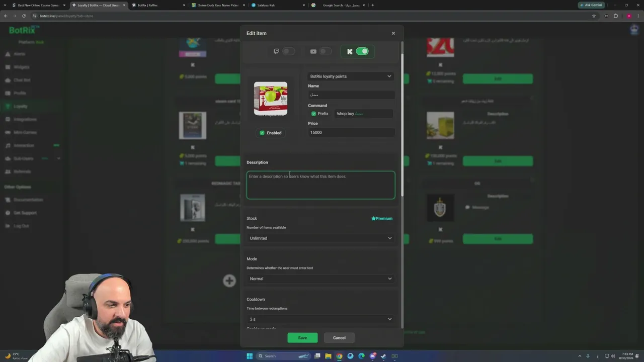Screen dimensions: 644x362
Task: Show hidden system tray icons
Action: click(x=580, y=356)
